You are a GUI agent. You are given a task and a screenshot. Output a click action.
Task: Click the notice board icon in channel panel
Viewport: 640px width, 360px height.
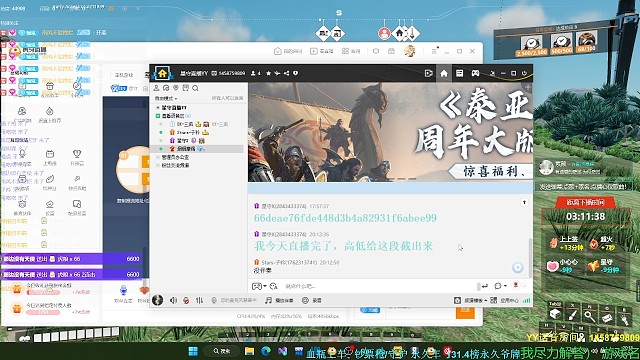pyautogui.click(x=186, y=88)
